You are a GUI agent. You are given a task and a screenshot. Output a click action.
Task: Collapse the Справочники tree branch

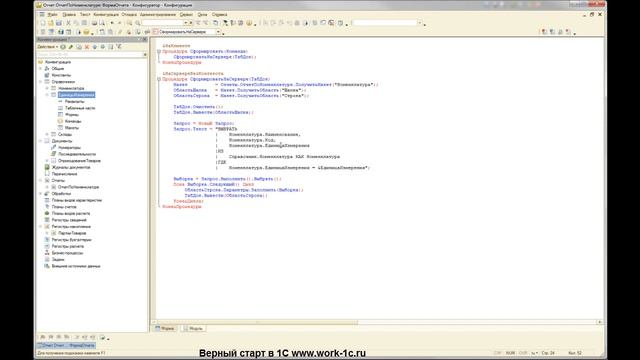[x=40, y=82]
